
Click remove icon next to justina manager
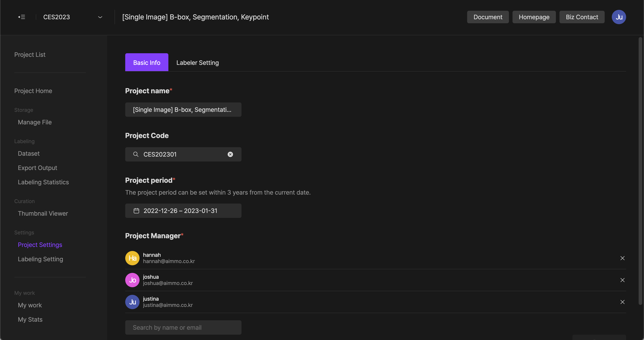coord(622,302)
